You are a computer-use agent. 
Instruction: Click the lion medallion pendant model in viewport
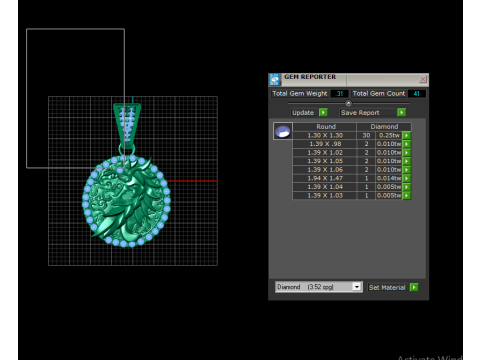coord(126,201)
